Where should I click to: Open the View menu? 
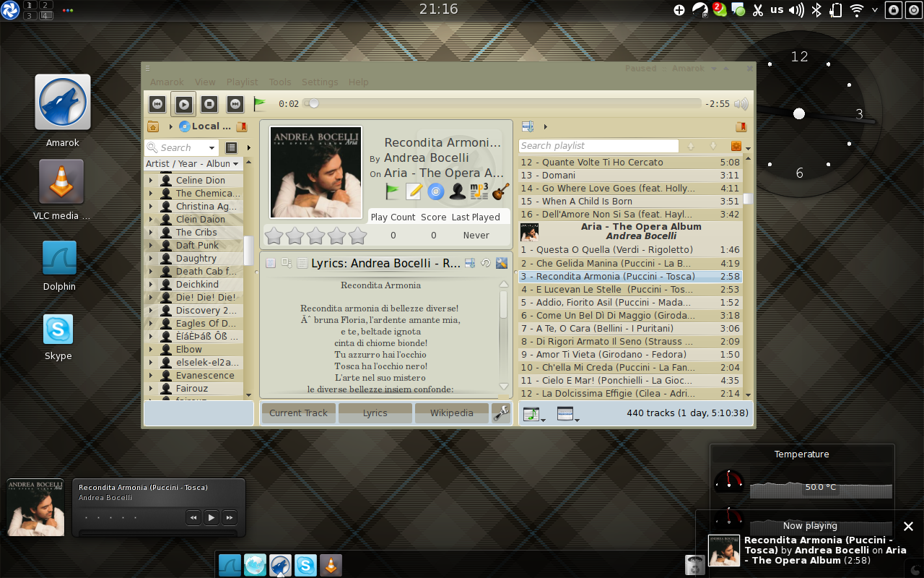coord(205,82)
